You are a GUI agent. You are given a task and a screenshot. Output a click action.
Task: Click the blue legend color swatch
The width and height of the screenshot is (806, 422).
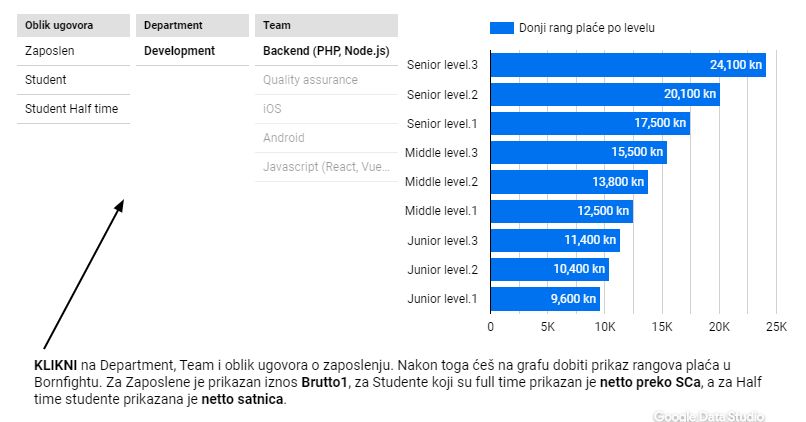(502, 28)
